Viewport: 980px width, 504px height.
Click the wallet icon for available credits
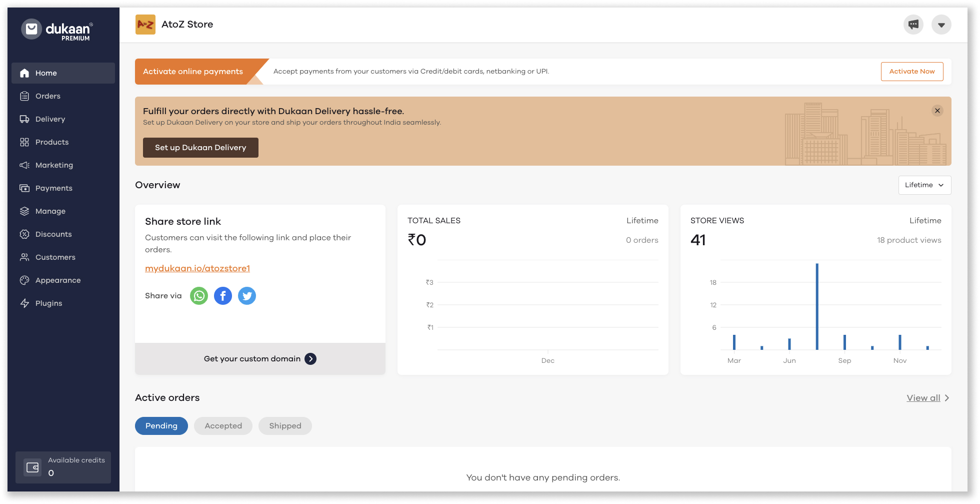pyautogui.click(x=33, y=467)
